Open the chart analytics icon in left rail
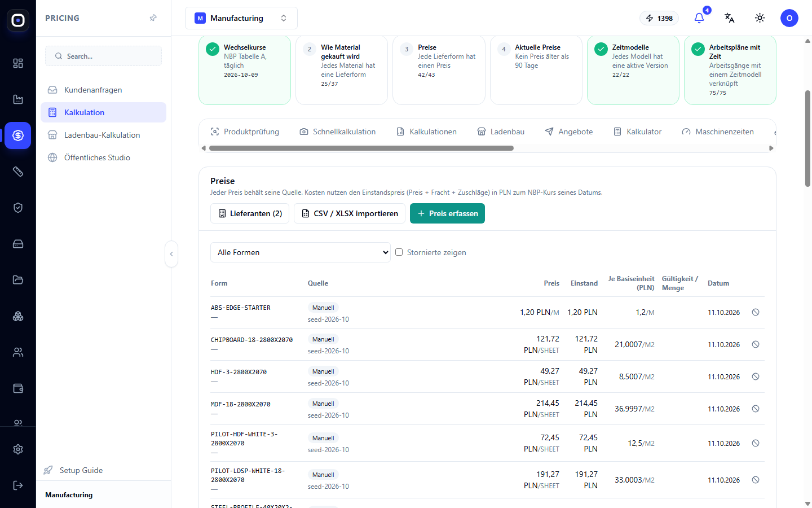812x508 pixels. 18,99
